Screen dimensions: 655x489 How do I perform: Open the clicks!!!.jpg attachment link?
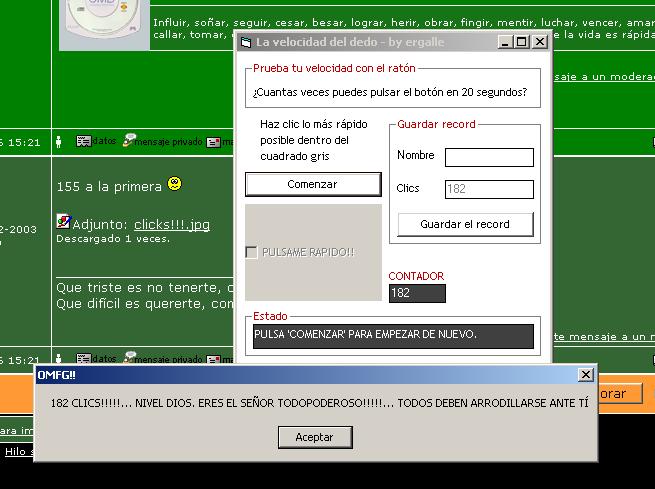coord(172,225)
